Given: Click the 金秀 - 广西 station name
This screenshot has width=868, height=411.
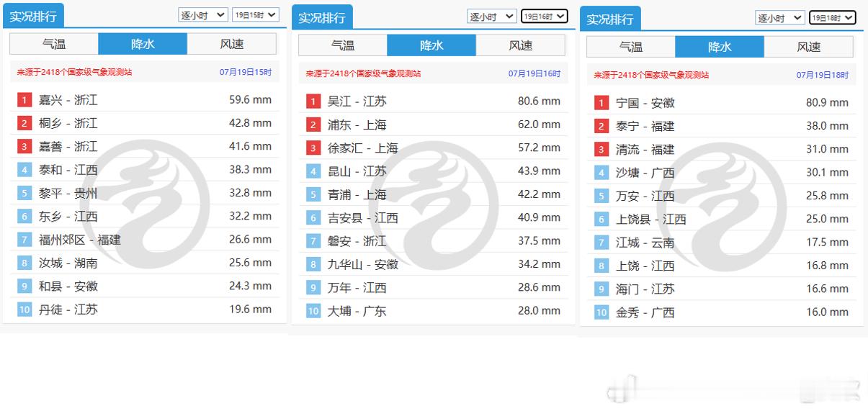Looking at the screenshot, I should [x=645, y=312].
